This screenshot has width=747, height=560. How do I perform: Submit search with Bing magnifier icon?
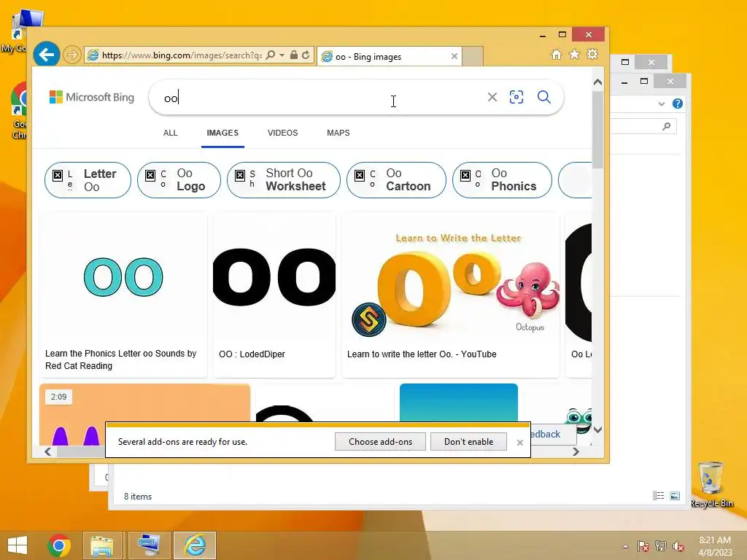pos(544,97)
